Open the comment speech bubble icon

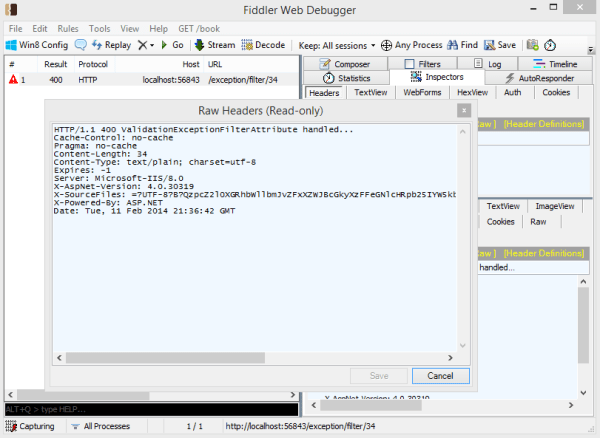click(80, 45)
